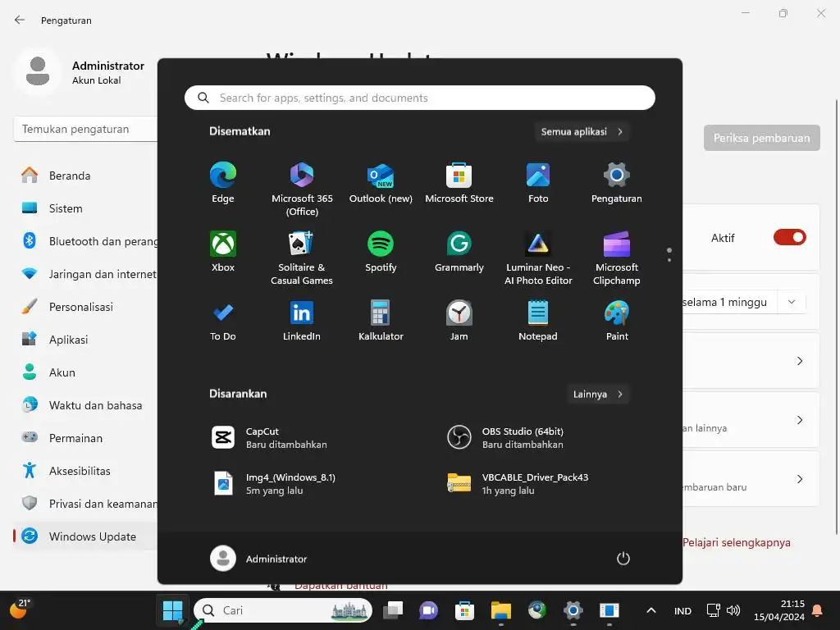Launch Notepad from pinned apps
840x630 pixels.
click(x=538, y=321)
